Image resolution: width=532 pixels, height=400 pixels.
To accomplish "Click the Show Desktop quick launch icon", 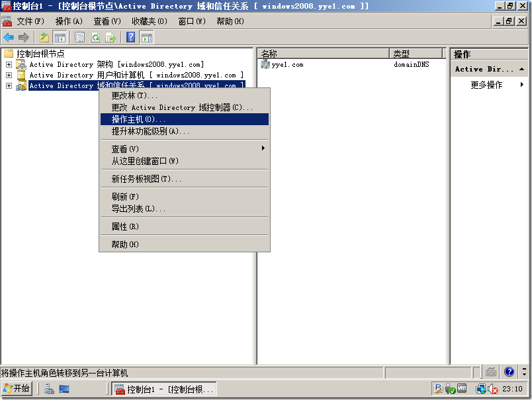I will pyautogui.click(x=64, y=389).
